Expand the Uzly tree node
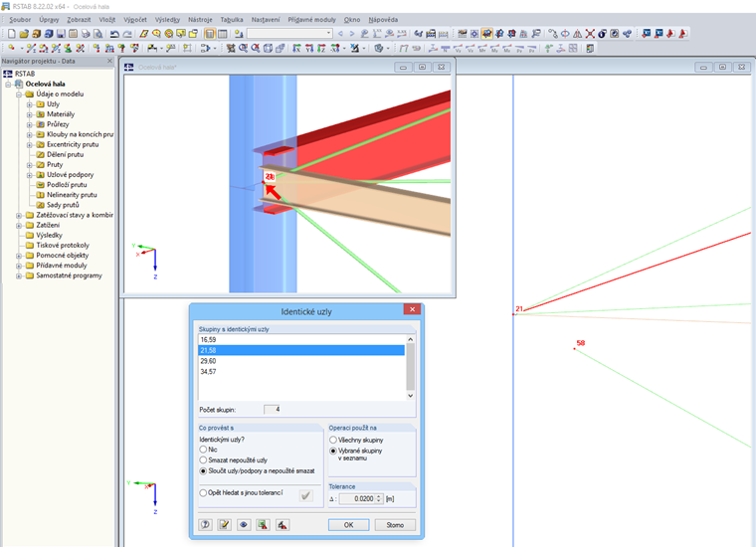This screenshot has width=756, height=547. click(x=30, y=104)
